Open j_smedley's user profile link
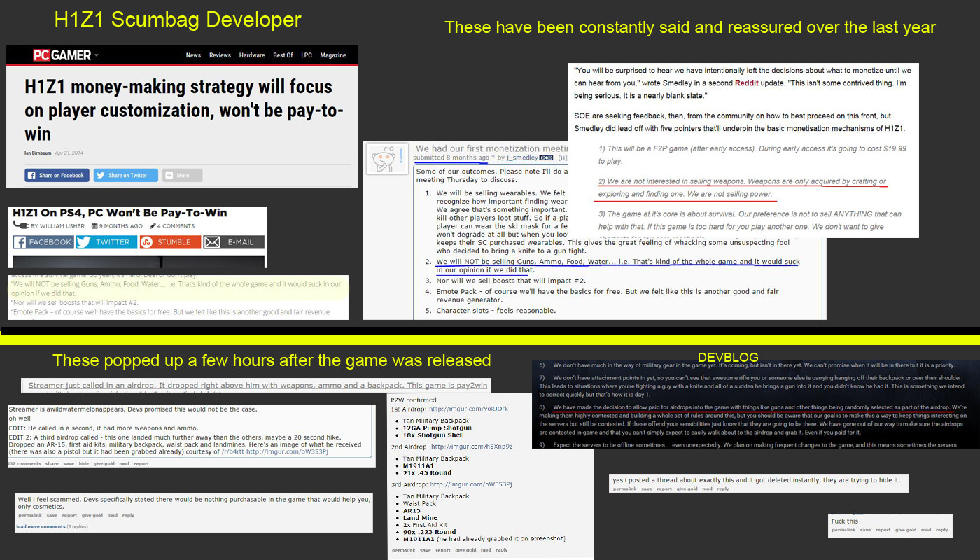 pyautogui.click(x=521, y=157)
